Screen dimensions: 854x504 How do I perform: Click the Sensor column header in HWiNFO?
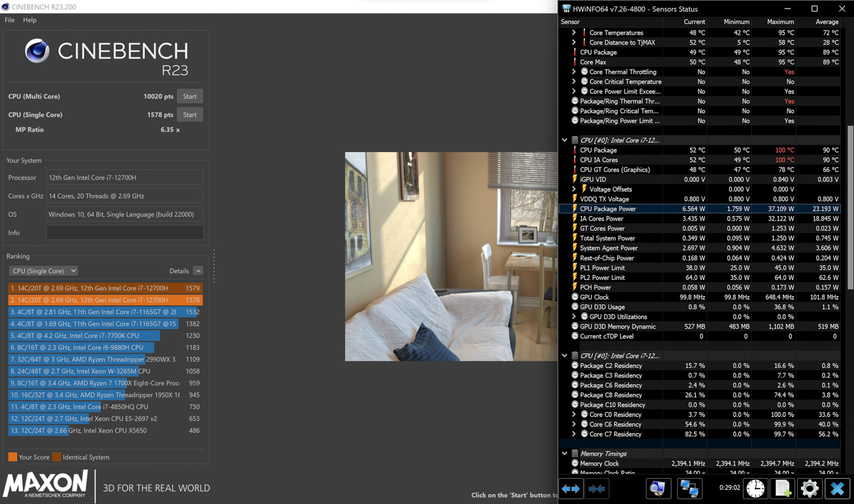pos(570,22)
